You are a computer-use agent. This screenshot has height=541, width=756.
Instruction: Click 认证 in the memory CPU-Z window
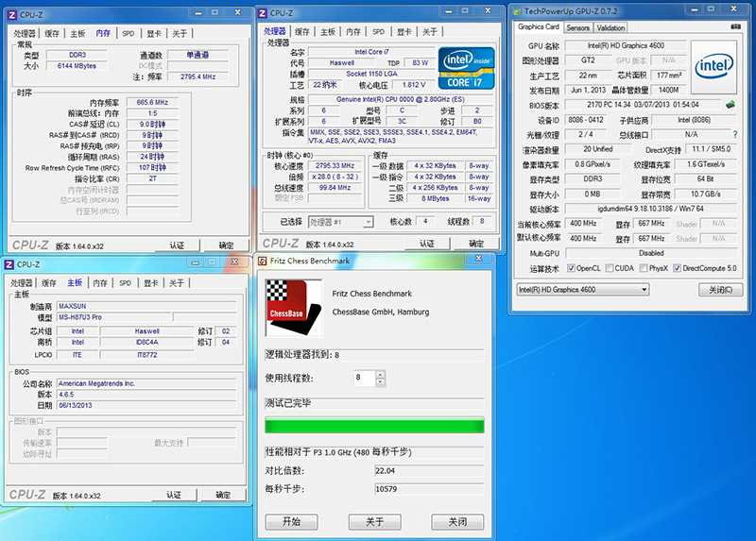tap(177, 245)
